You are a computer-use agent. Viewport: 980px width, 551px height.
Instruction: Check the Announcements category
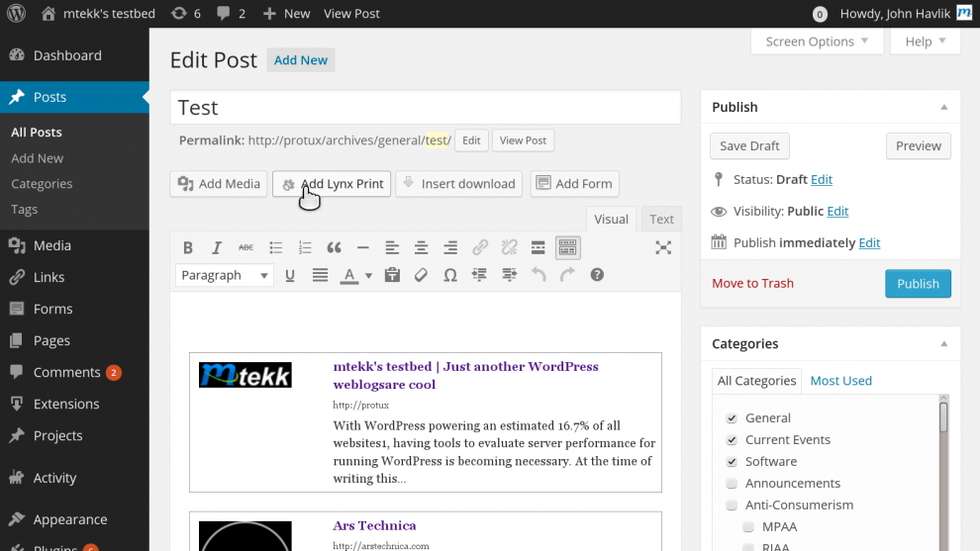732,484
